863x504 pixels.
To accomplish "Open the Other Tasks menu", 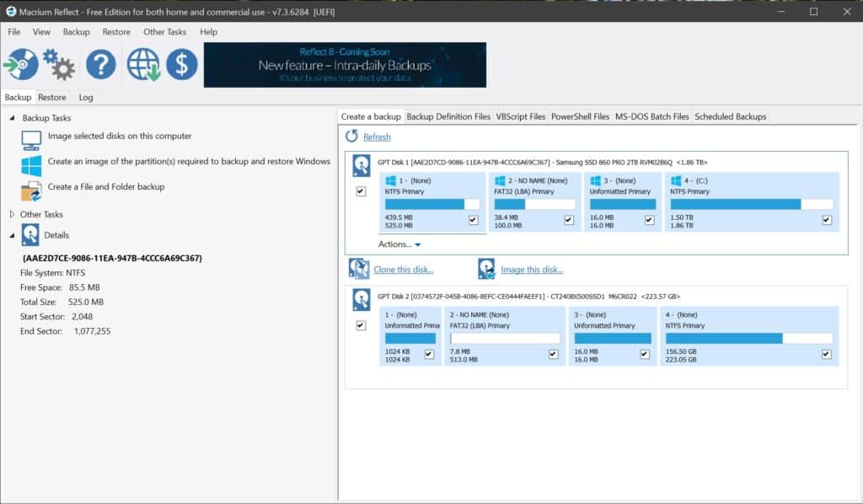I will [164, 32].
